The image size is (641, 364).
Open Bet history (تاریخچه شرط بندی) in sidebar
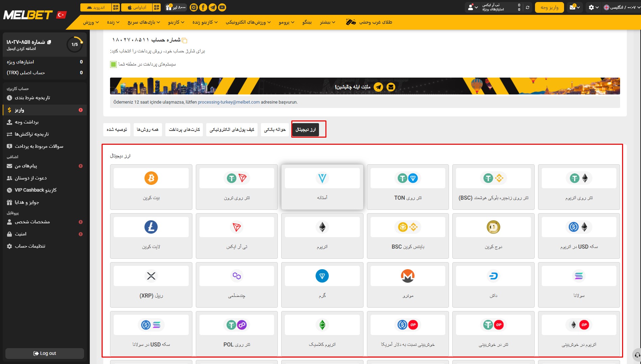tap(44, 98)
